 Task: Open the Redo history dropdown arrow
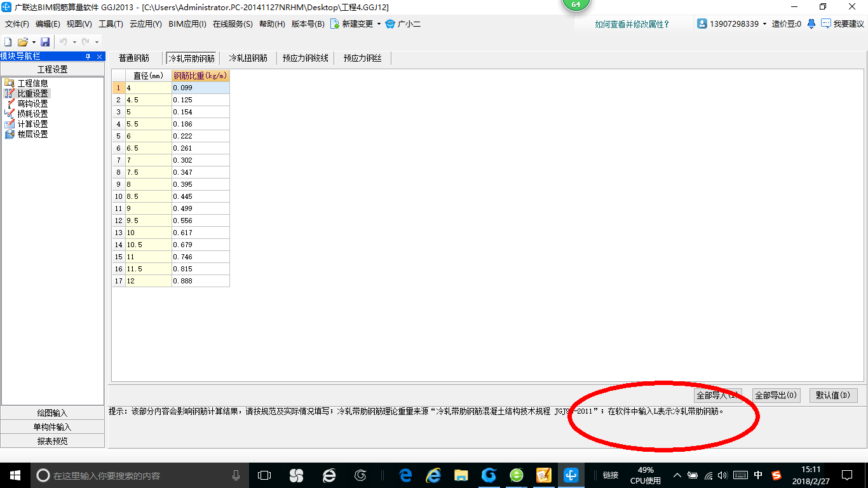tap(97, 42)
